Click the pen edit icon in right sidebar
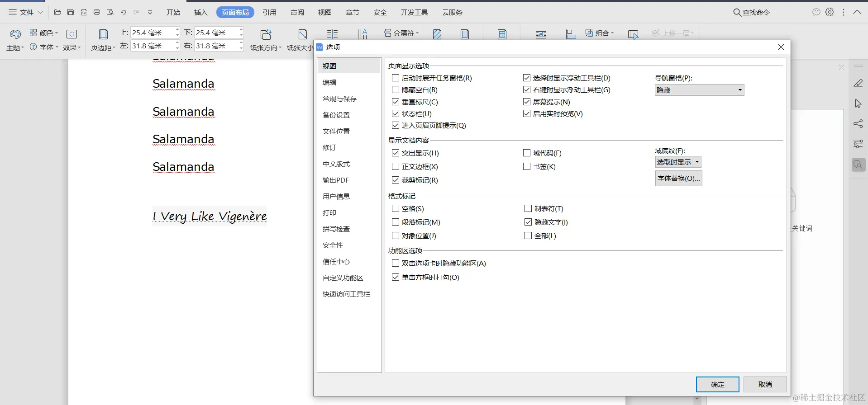The image size is (868, 405). [858, 83]
